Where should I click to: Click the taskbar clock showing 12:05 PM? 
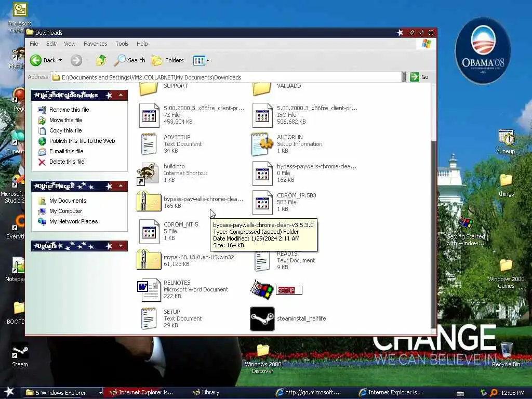(513, 393)
